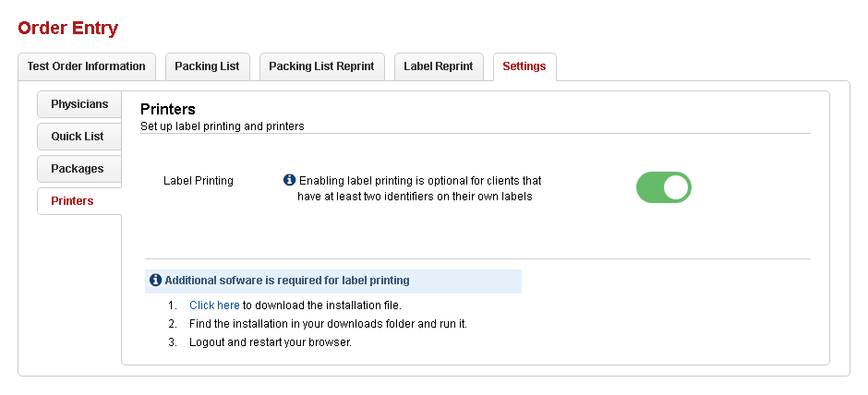Select the Quick List side tab
Viewport: 868px width, 395px height.
pos(78,137)
